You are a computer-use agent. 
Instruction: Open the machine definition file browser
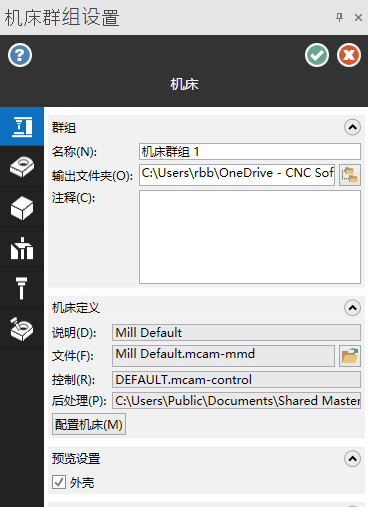click(x=350, y=356)
